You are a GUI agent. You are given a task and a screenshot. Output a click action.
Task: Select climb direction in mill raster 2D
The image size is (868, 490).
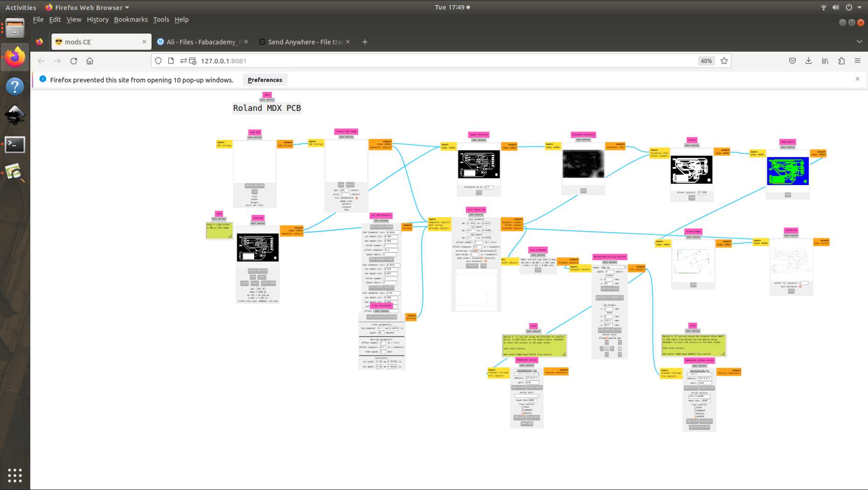click(477, 251)
